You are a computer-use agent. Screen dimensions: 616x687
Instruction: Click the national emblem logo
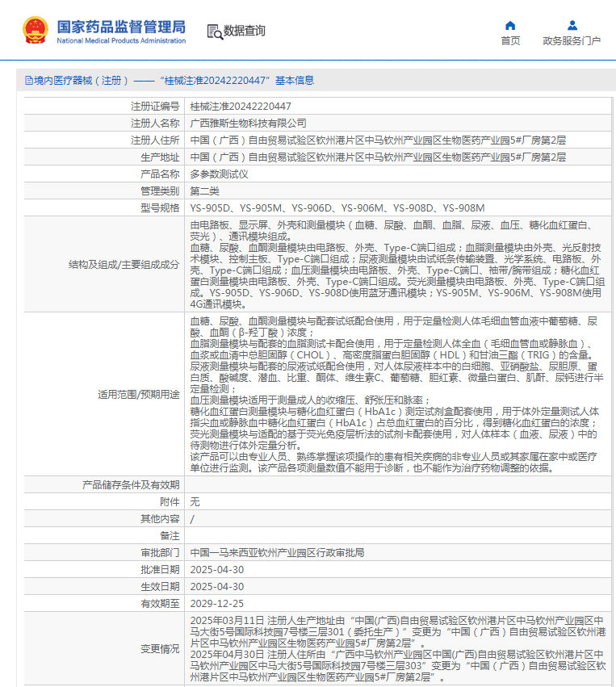click(35, 30)
